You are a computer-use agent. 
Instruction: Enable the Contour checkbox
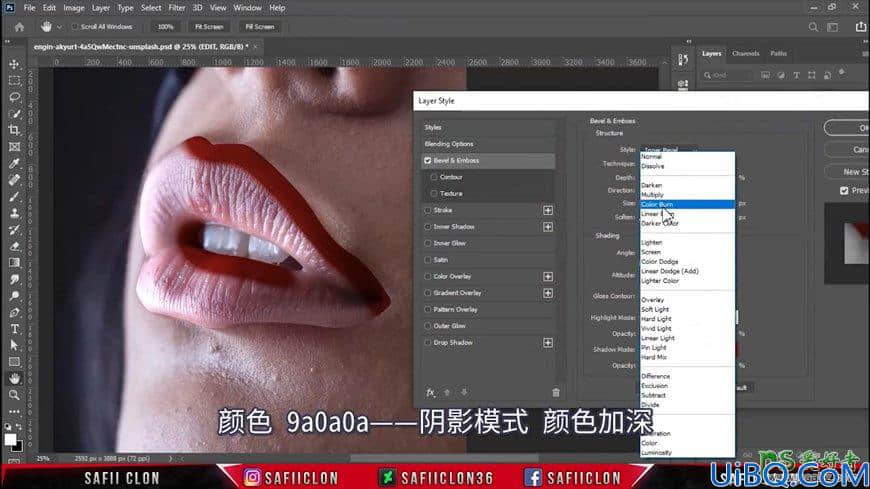pos(434,177)
